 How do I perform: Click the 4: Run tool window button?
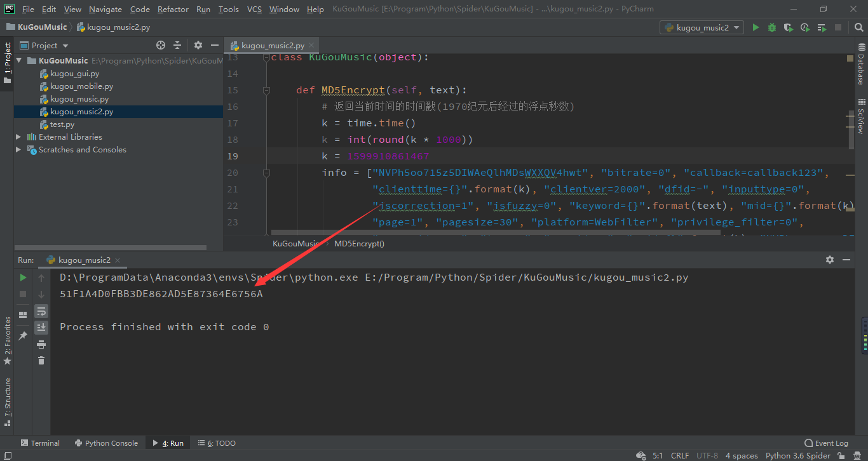pos(168,443)
